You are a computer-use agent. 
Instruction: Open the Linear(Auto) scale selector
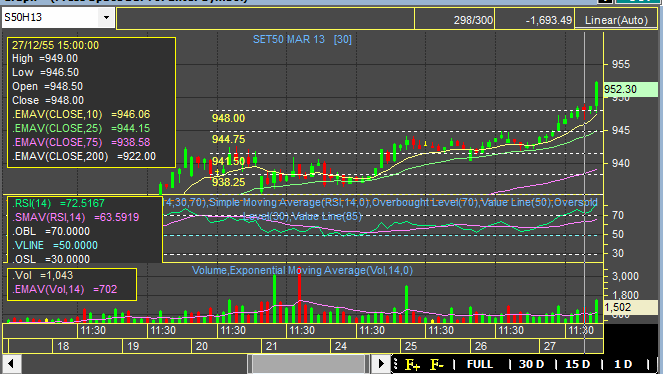pos(616,19)
